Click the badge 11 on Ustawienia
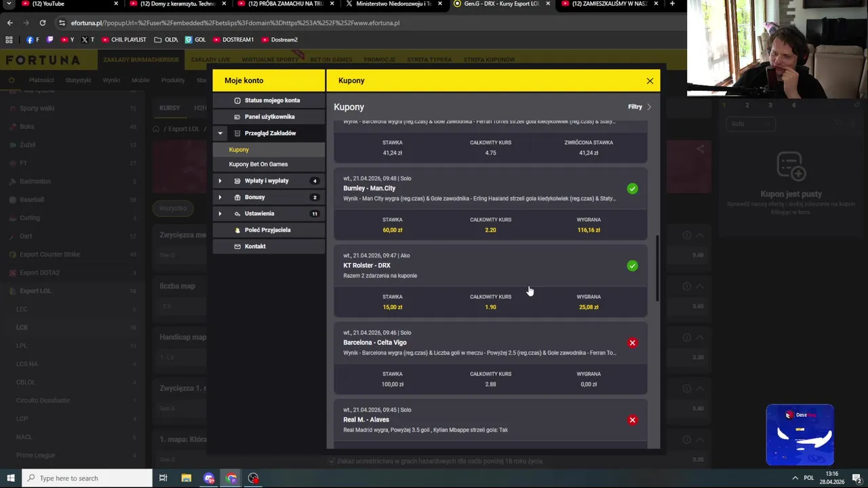 314,213
